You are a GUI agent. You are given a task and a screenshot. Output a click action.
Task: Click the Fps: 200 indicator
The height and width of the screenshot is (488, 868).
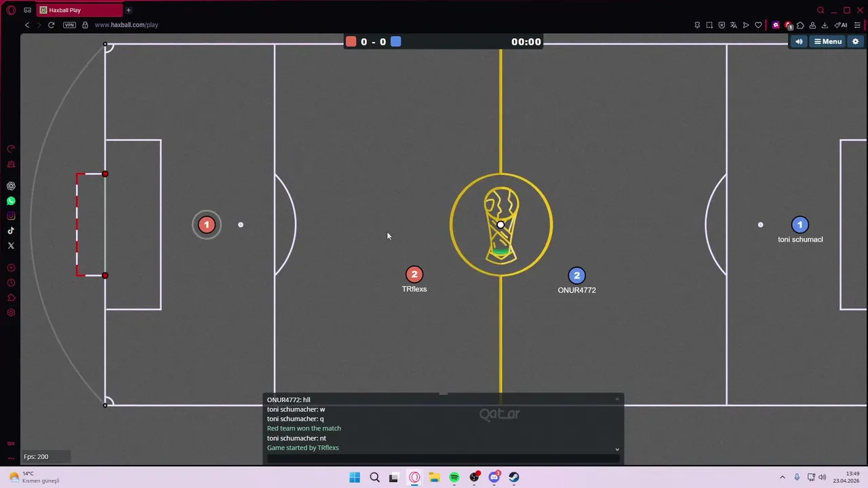coord(36,457)
